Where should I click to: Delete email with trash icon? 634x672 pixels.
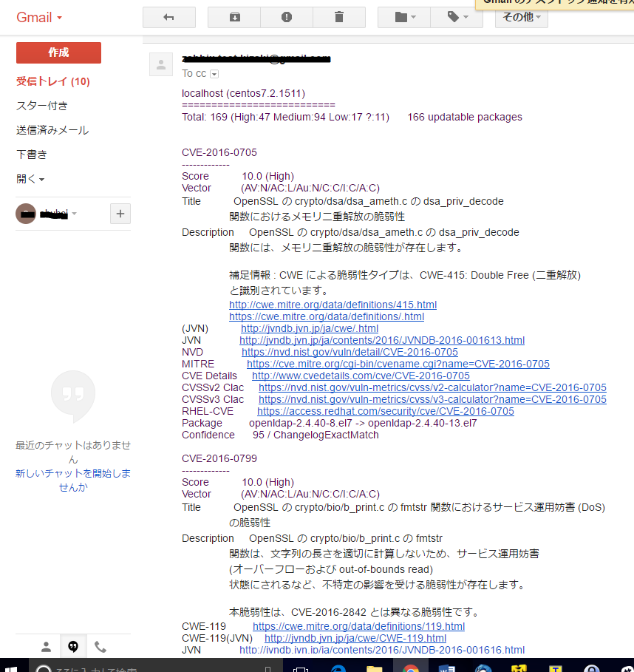click(x=339, y=17)
